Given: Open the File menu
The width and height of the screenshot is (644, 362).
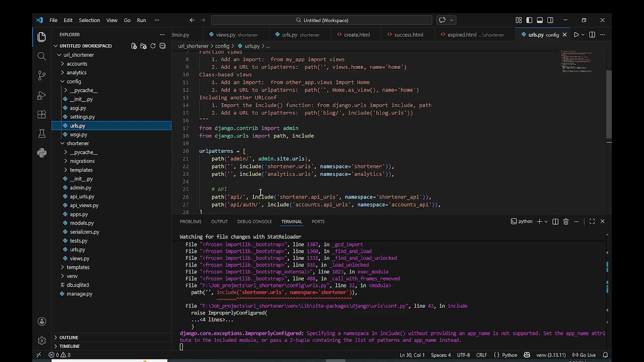Looking at the screenshot, I should tap(53, 20).
